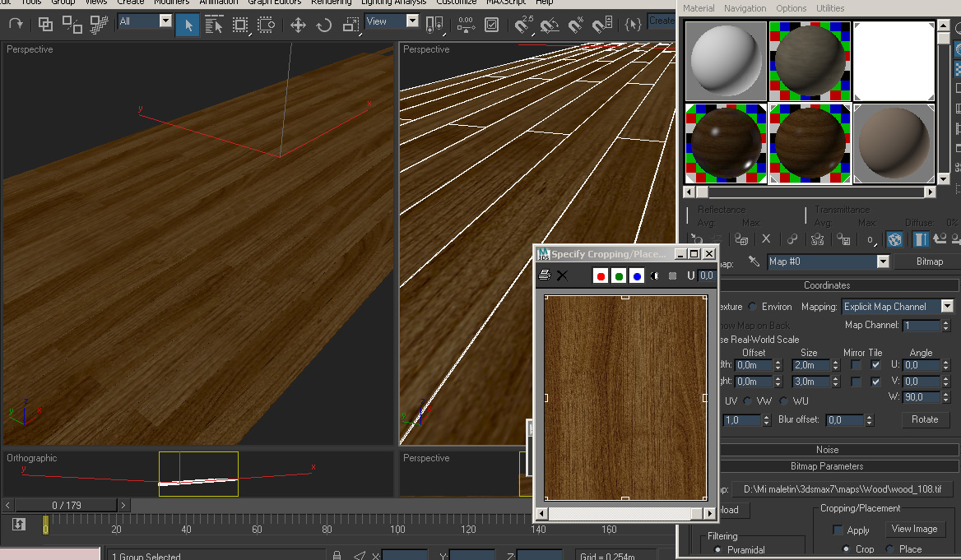Toggle the Percent Snap icon

tap(575, 25)
